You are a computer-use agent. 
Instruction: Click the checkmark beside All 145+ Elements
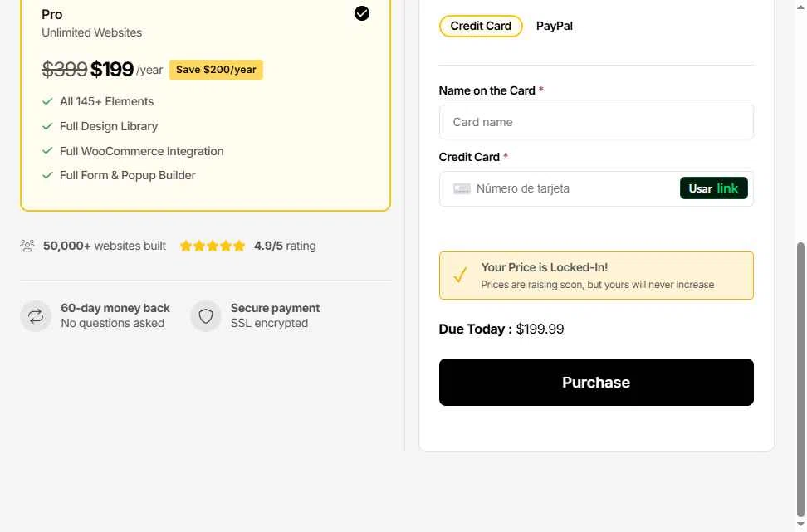pyautogui.click(x=47, y=102)
